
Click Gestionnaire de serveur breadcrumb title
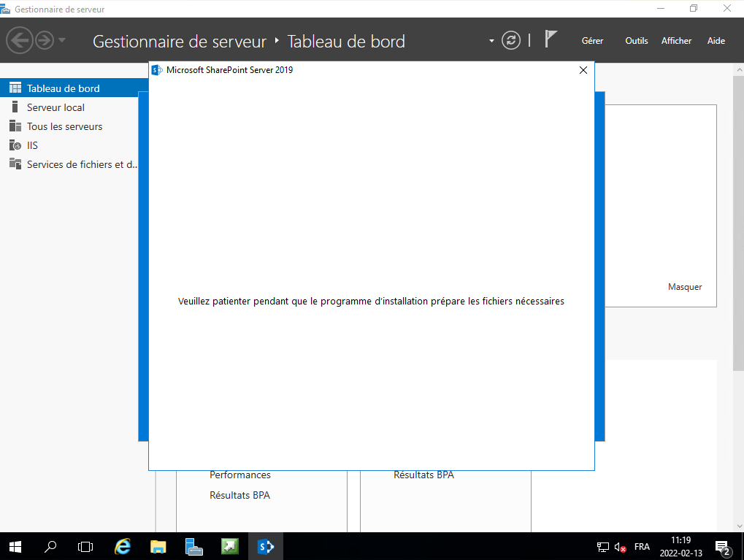[180, 42]
